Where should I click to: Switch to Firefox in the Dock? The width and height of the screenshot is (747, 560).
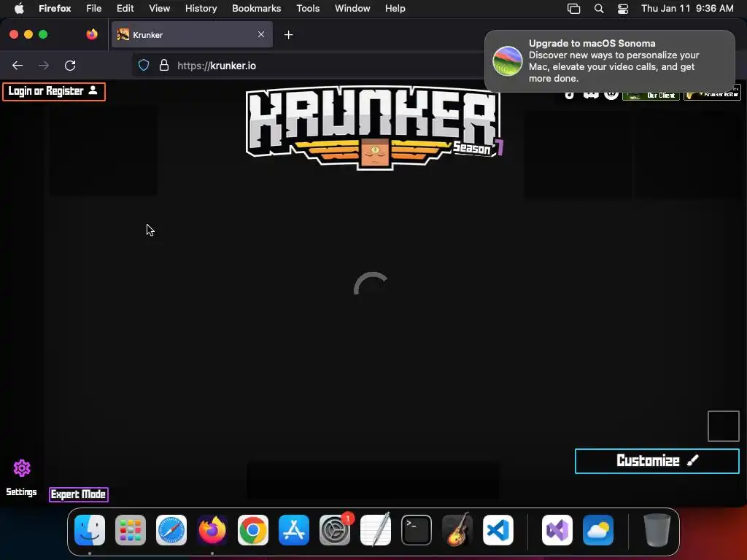(x=212, y=530)
